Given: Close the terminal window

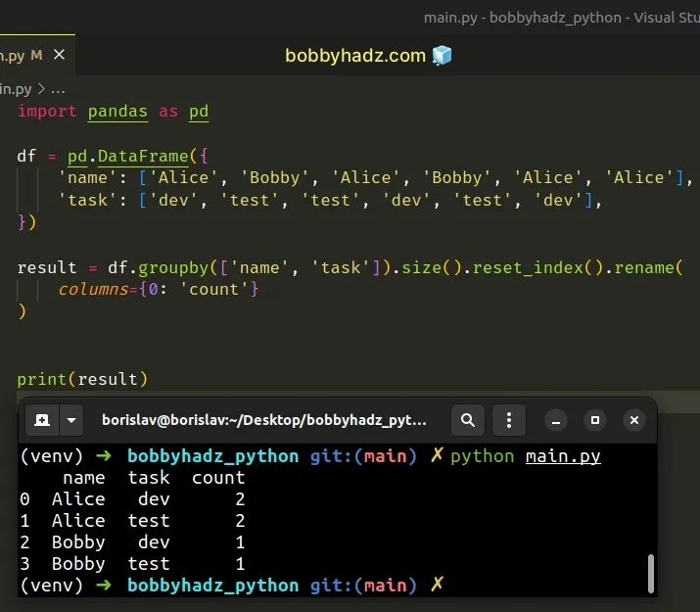Looking at the screenshot, I should (x=634, y=420).
